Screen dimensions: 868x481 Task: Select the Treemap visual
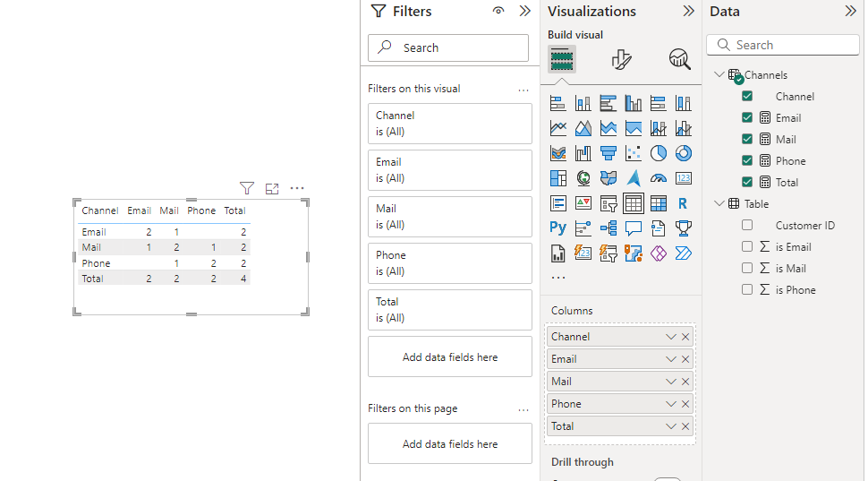(x=558, y=178)
